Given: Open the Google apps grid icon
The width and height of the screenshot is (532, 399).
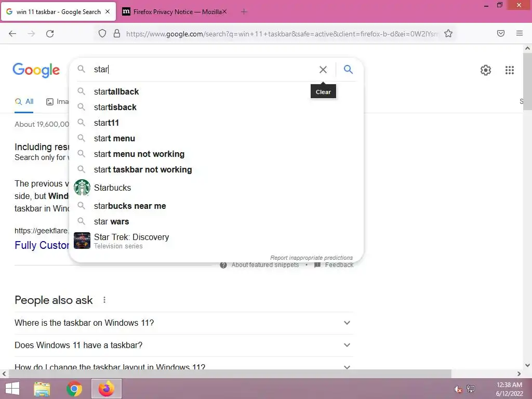Looking at the screenshot, I should click(x=509, y=70).
